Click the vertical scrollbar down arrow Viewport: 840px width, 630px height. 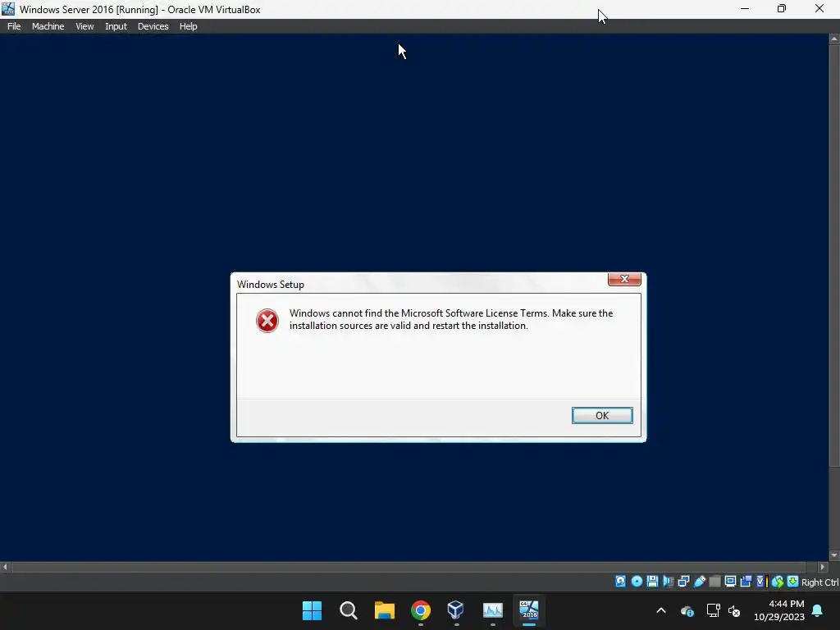pos(834,555)
